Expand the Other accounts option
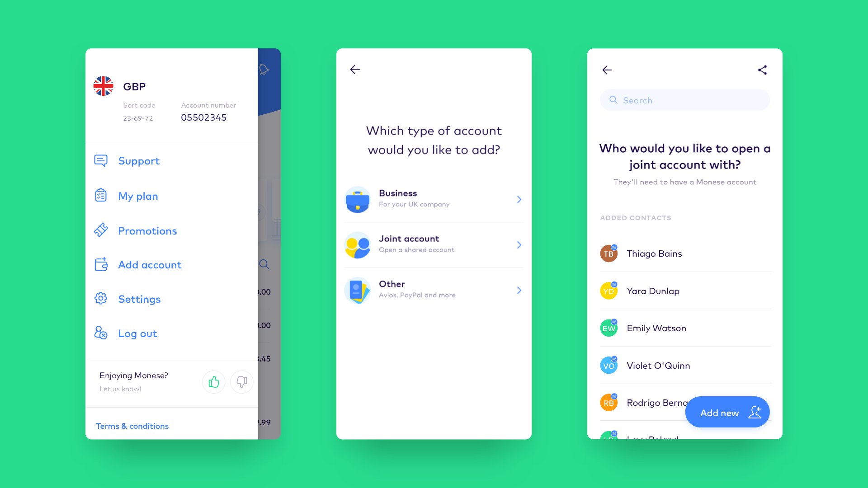Viewport: 868px width, 488px height. [434, 290]
